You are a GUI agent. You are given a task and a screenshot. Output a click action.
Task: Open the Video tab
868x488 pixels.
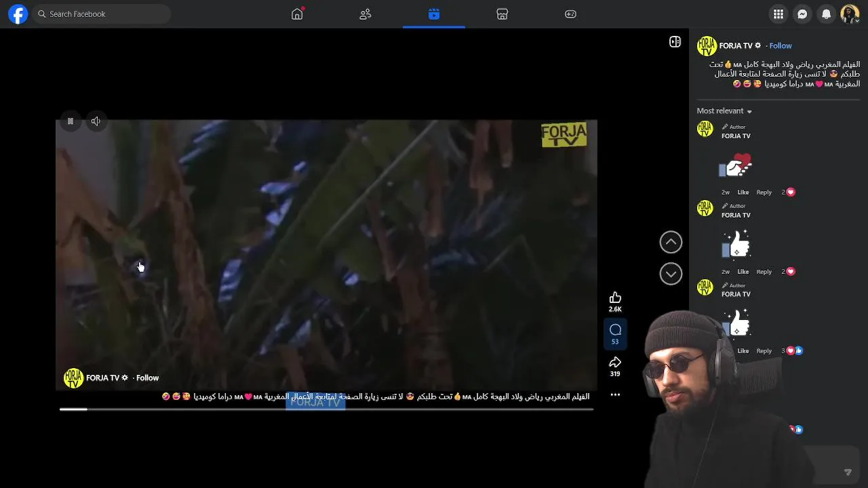tap(434, 14)
